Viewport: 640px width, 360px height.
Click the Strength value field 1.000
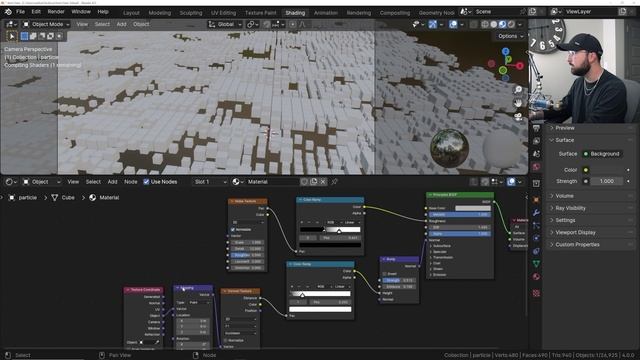point(607,181)
